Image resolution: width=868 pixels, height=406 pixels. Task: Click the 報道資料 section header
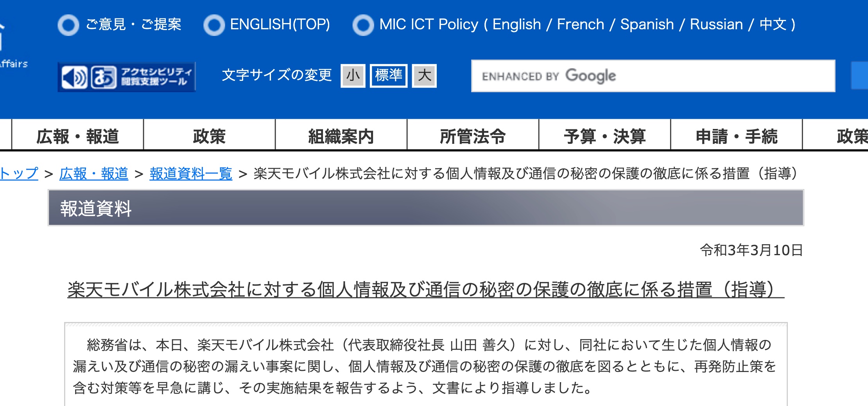pyautogui.click(x=426, y=208)
